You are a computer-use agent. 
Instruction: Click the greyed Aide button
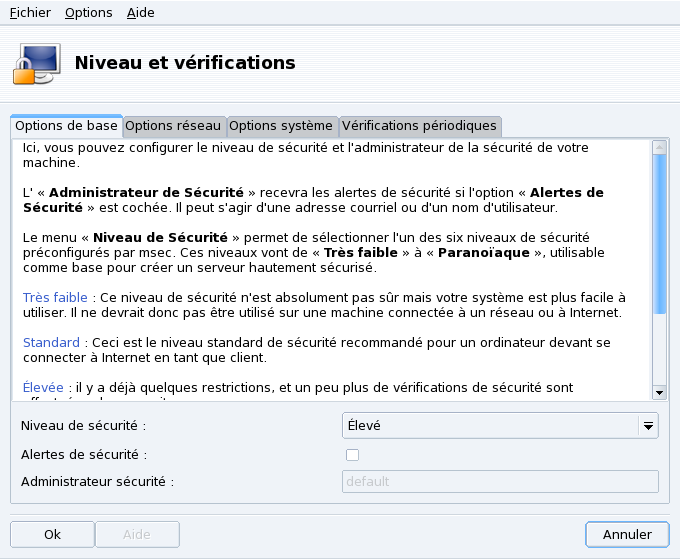(137, 535)
